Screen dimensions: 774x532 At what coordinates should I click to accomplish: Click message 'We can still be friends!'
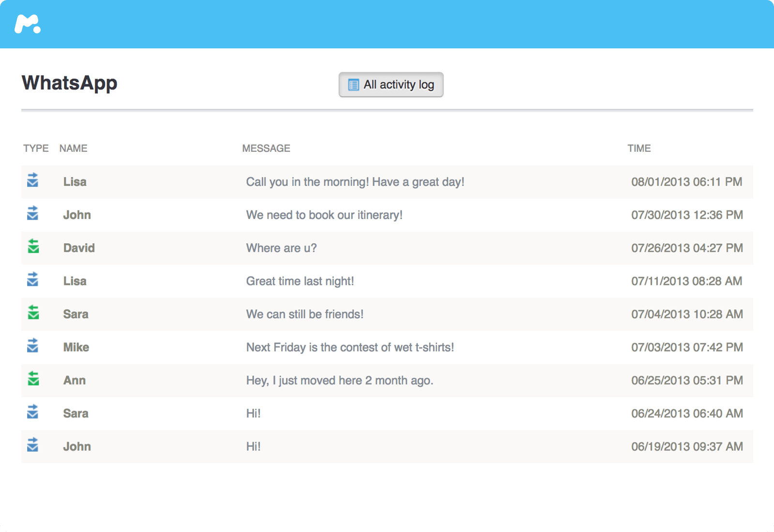(305, 314)
